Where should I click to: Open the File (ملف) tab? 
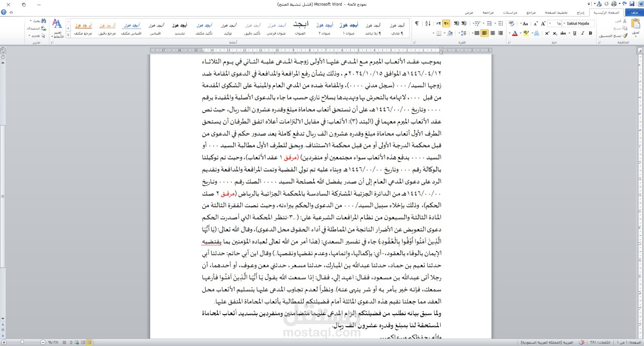pyautogui.click(x=635, y=12)
